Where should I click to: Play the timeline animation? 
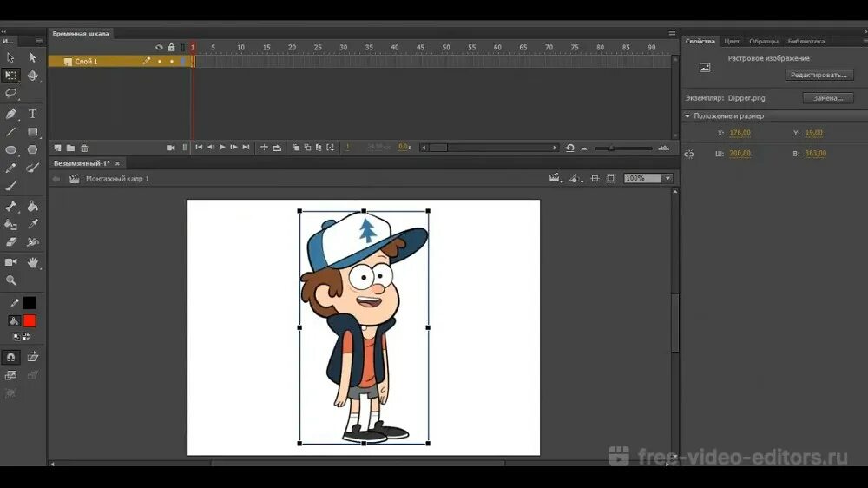[222, 148]
